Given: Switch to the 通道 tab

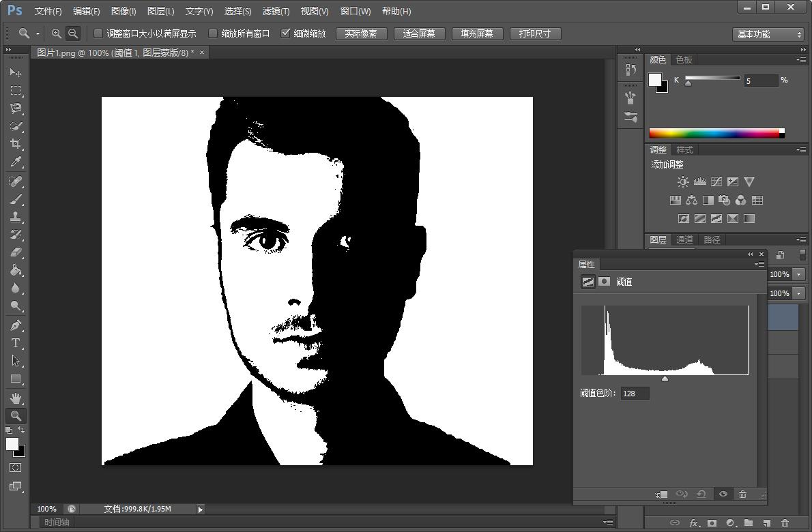Looking at the screenshot, I should pos(684,239).
